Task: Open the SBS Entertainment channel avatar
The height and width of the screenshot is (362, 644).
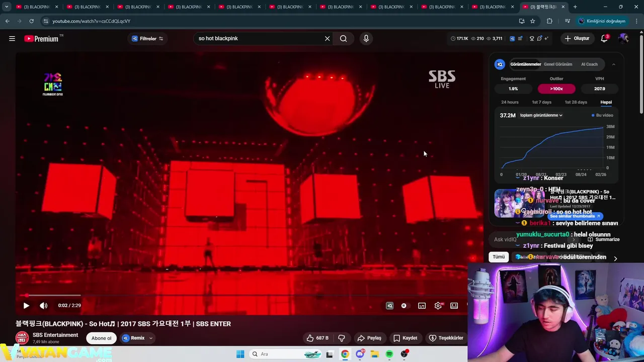Action: pyautogui.click(x=22, y=338)
